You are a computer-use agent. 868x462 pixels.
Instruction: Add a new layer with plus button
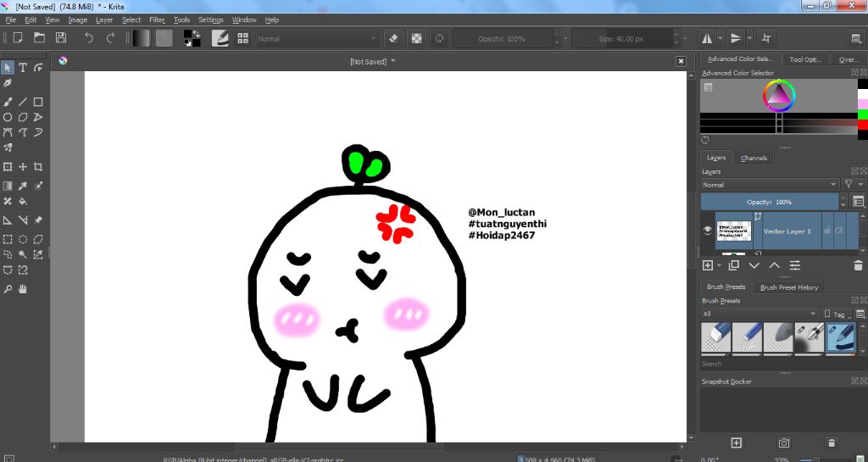click(708, 265)
